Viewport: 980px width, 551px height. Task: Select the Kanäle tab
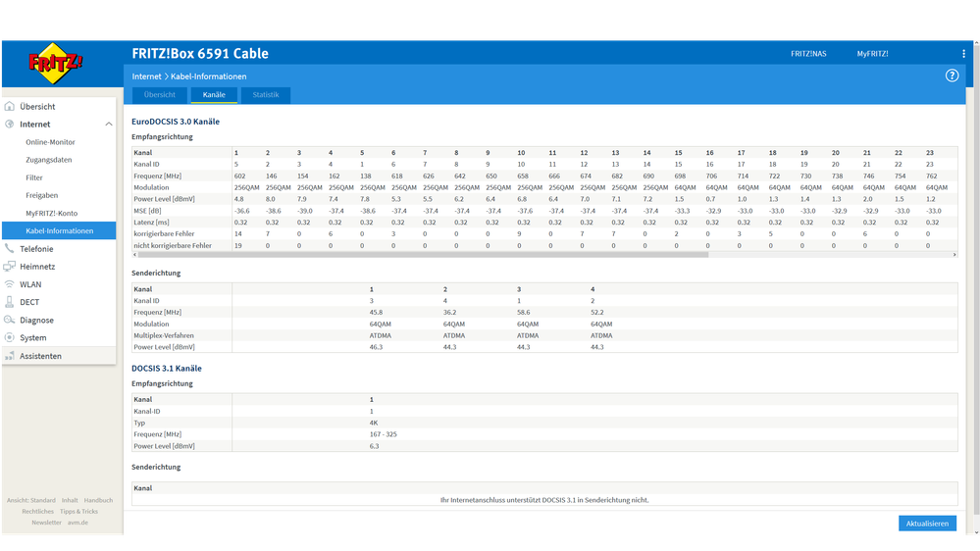tap(214, 95)
